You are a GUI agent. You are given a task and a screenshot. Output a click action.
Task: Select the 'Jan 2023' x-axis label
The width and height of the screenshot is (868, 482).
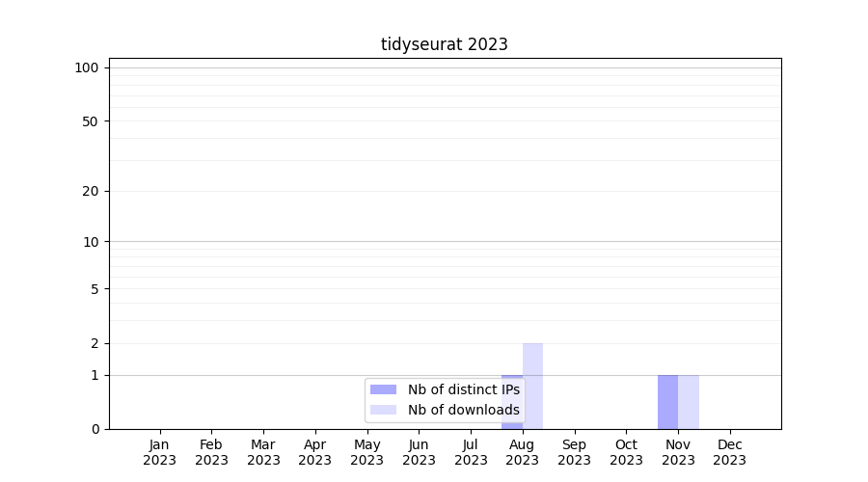(159, 452)
